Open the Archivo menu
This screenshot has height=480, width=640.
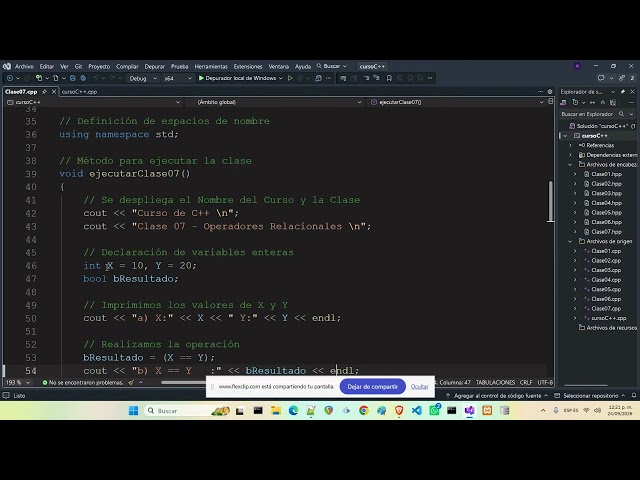(x=24, y=66)
